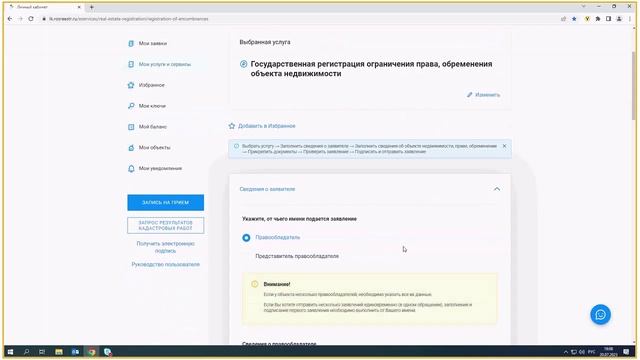Open the notification center icon
640x360 pixels.
click(626, 351)
